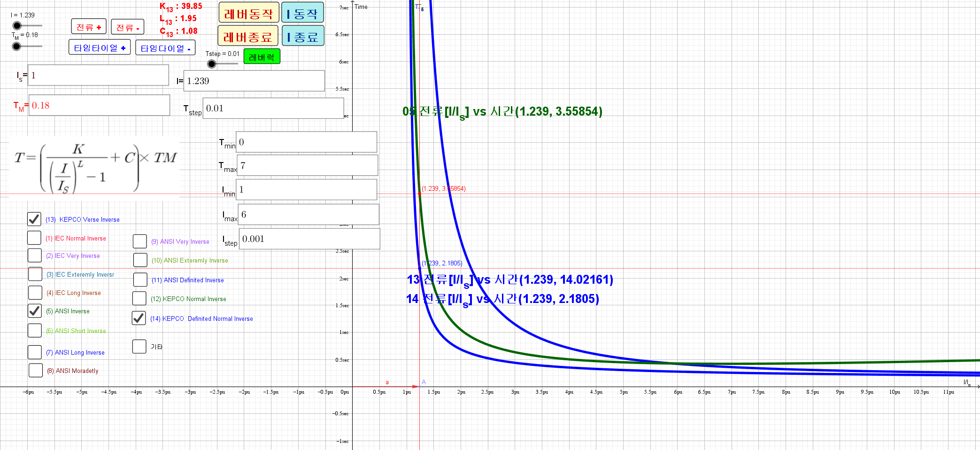Click the I_step input field with 0.001
This screenshot has height=450, width=980.
309,239
